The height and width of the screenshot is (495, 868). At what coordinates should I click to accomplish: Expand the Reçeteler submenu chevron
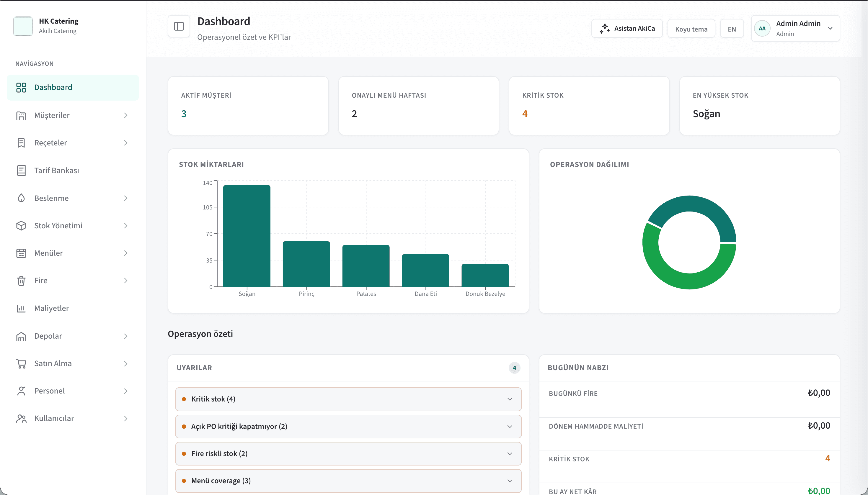click(125, 143)
